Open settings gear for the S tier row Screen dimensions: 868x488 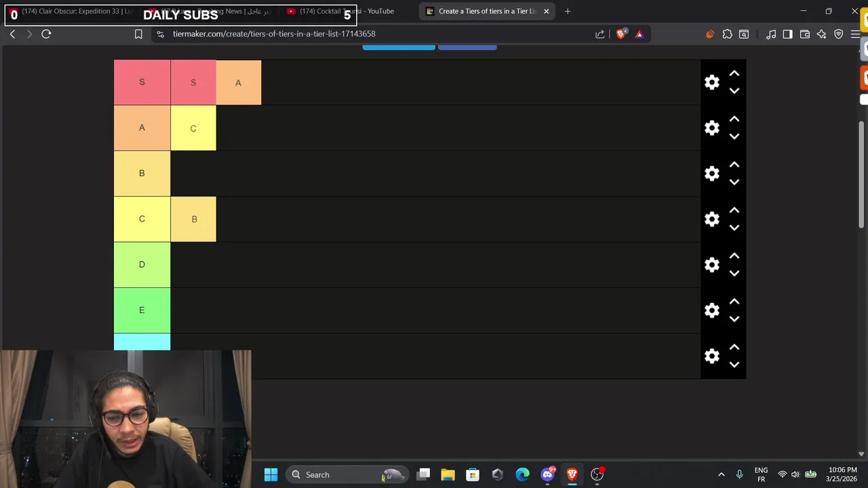pos(711,82)
